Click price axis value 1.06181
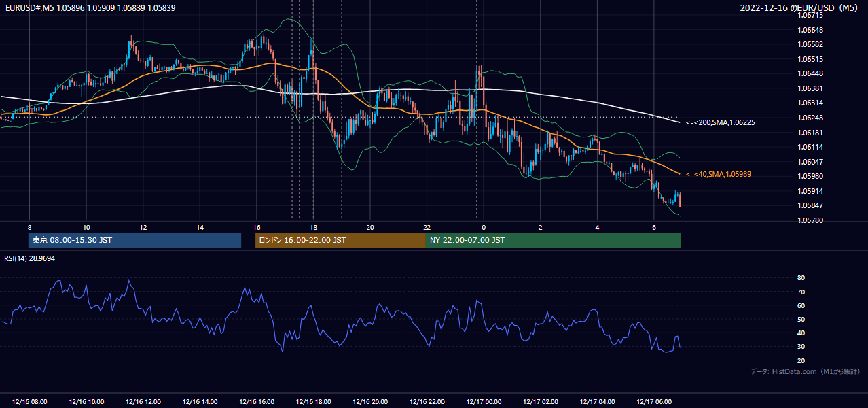This screenshot has height=408, width=868. [810, 133]
